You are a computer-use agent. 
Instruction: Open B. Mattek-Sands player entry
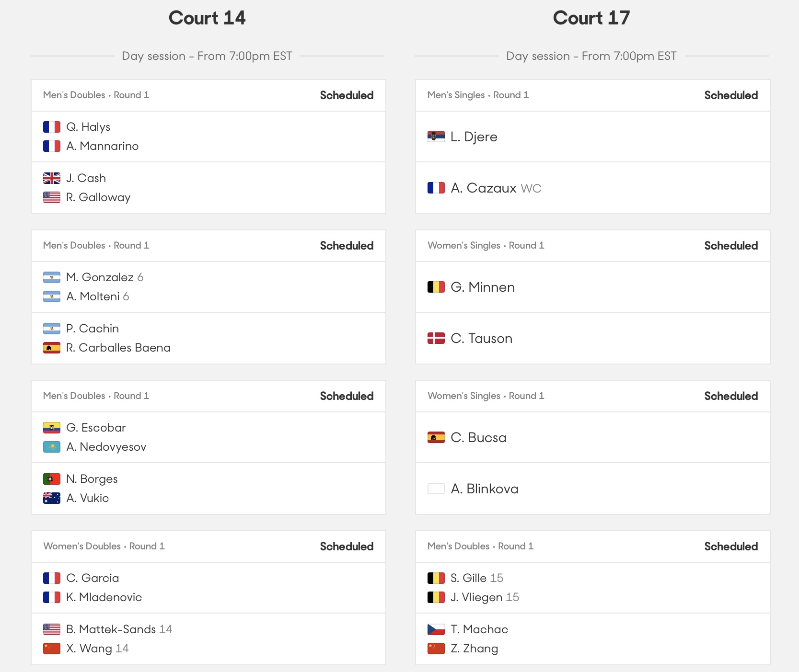[119, 629]
